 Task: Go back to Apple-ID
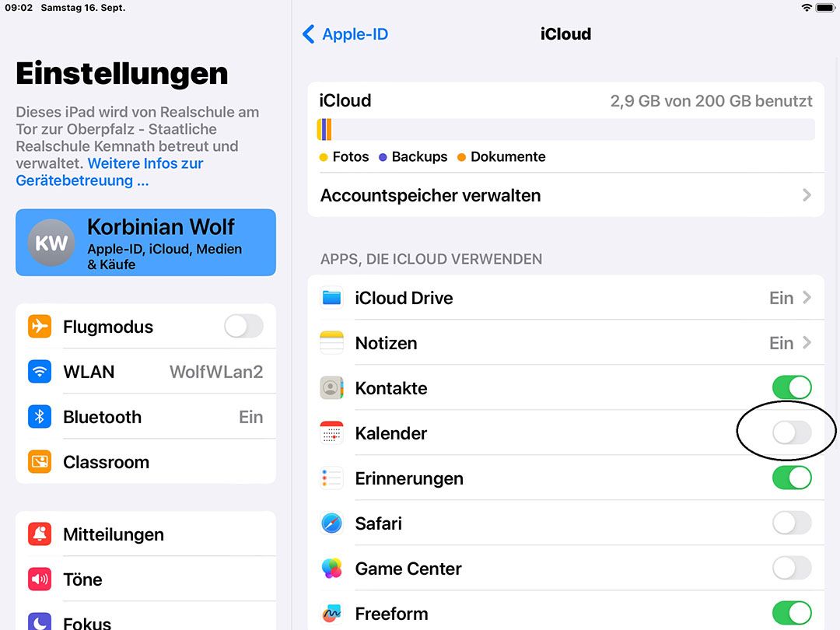point(345,33)
